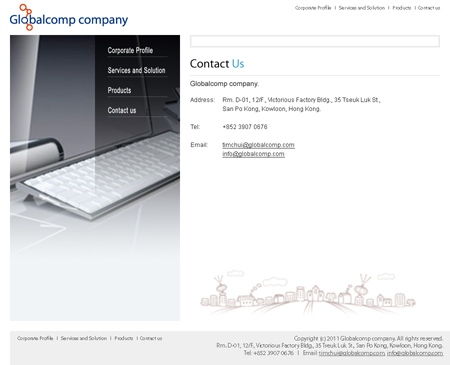
Task: Select Corporate Profile in the sidebar menu
Action: point(130,50)
